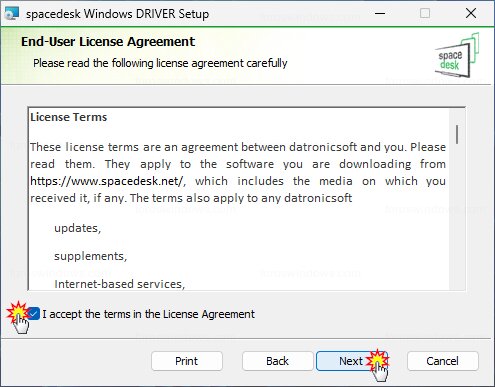Click the license text scrollbar thumb
The width and height of the screenshot is (495, 387).
coord(457,134)
